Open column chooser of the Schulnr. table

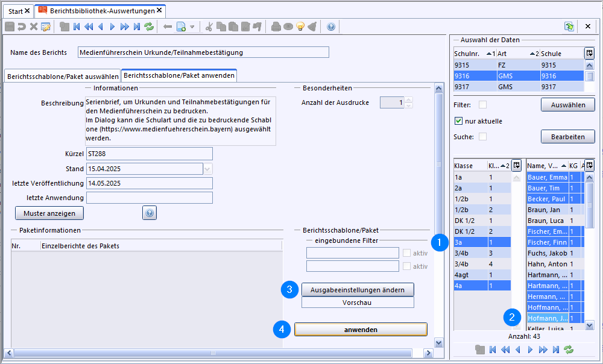[590, 53]
